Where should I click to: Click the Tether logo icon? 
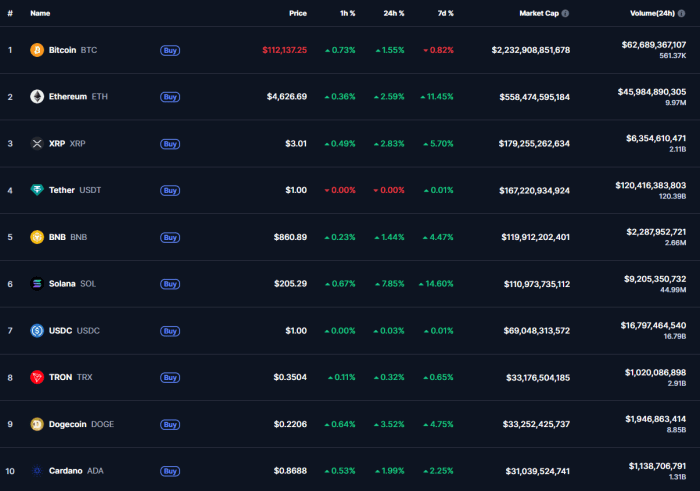point(37,190)
